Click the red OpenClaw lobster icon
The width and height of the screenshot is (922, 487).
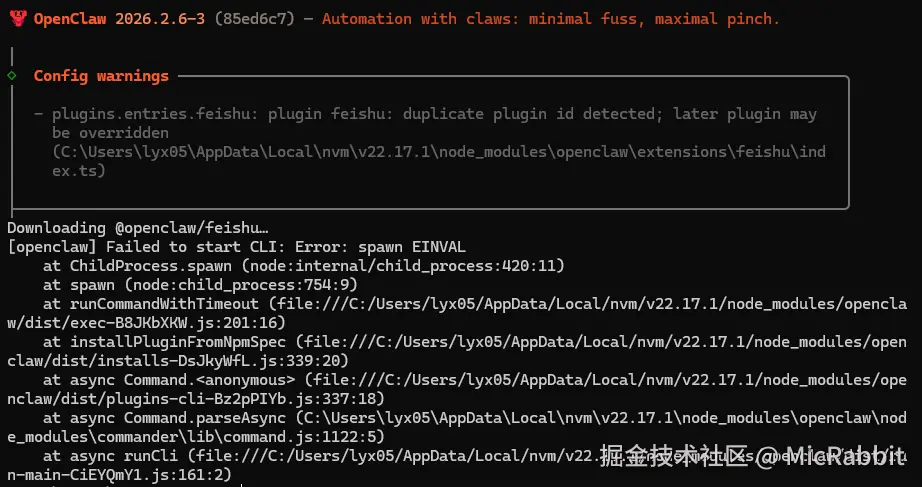pyautogui.click(x=17, y=18)
